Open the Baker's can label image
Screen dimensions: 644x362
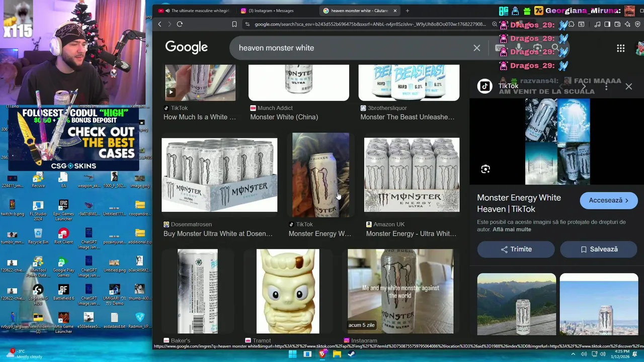coord(198,291)
